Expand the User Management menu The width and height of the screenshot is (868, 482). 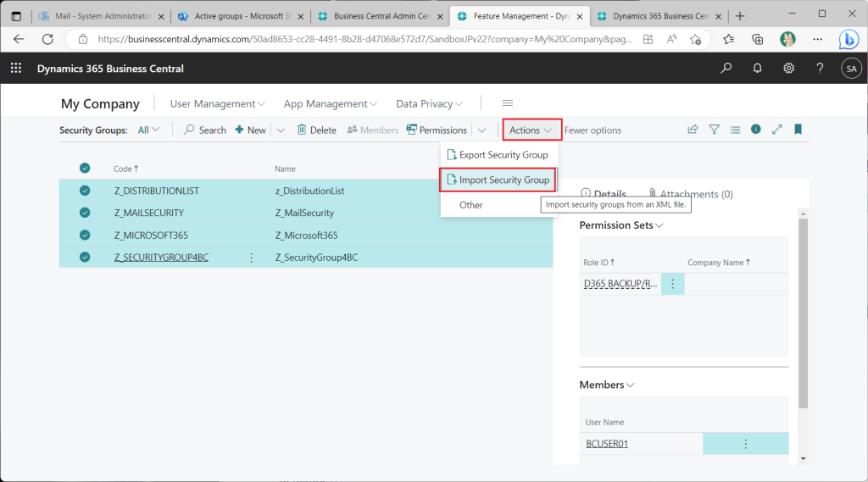(x=218, y=103)
